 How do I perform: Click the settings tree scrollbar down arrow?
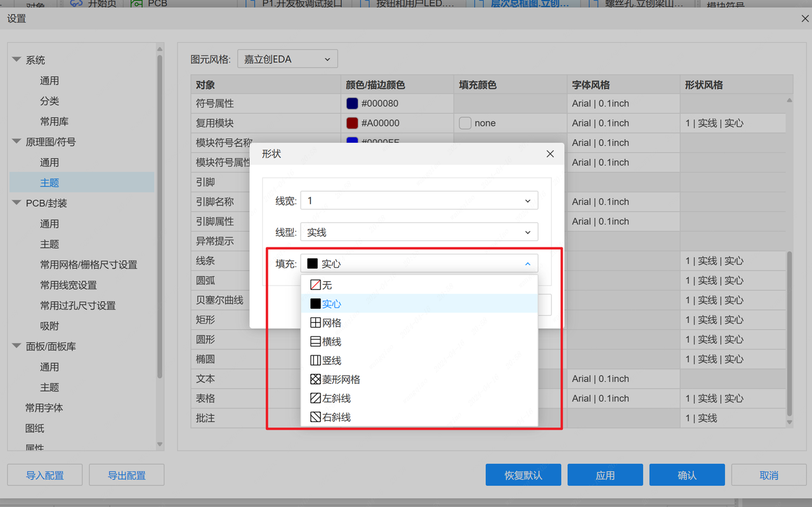(160, 445)
